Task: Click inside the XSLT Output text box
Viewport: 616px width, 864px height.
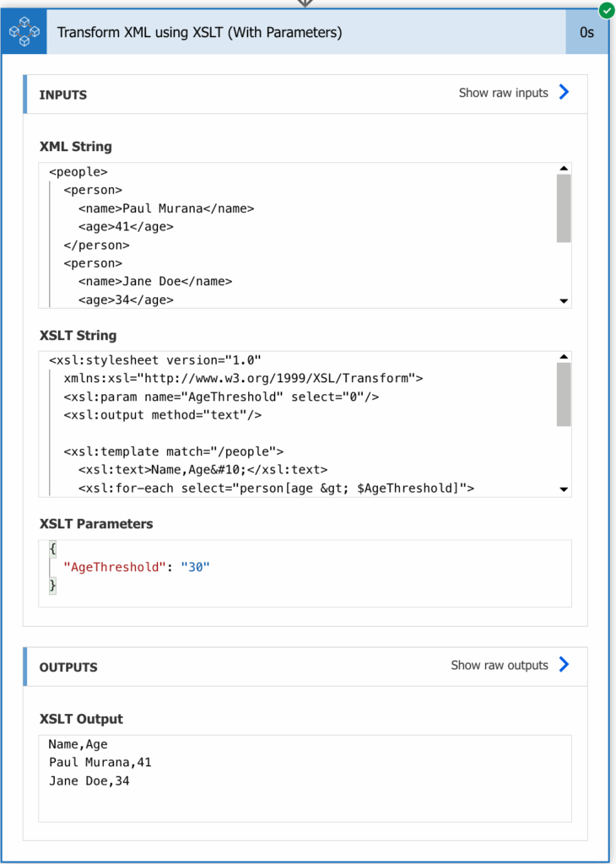Action: tap(305, 778)
